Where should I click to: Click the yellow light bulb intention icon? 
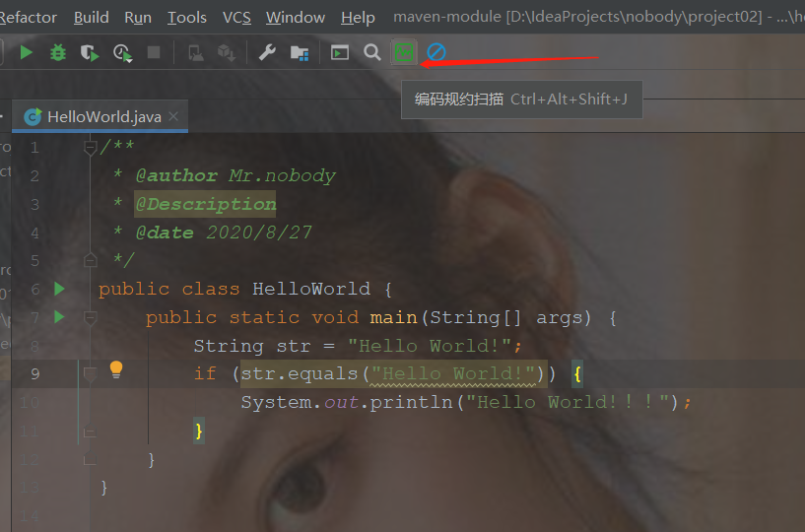pos(116,369)
